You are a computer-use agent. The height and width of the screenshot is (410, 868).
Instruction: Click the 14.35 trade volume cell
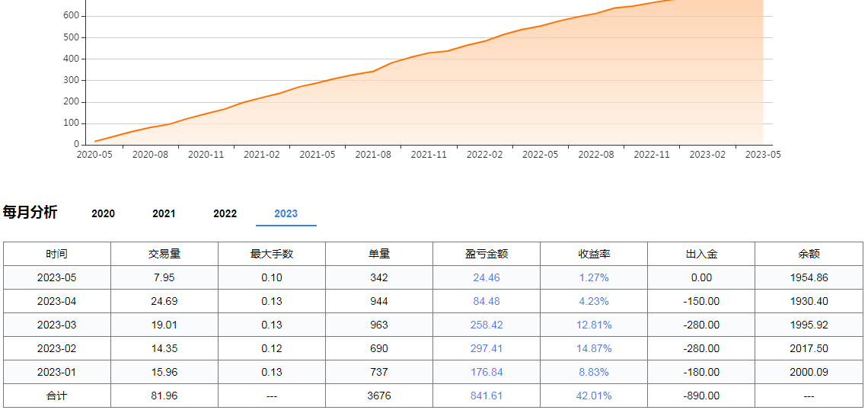pyautogui.click(x=164, y=349)
